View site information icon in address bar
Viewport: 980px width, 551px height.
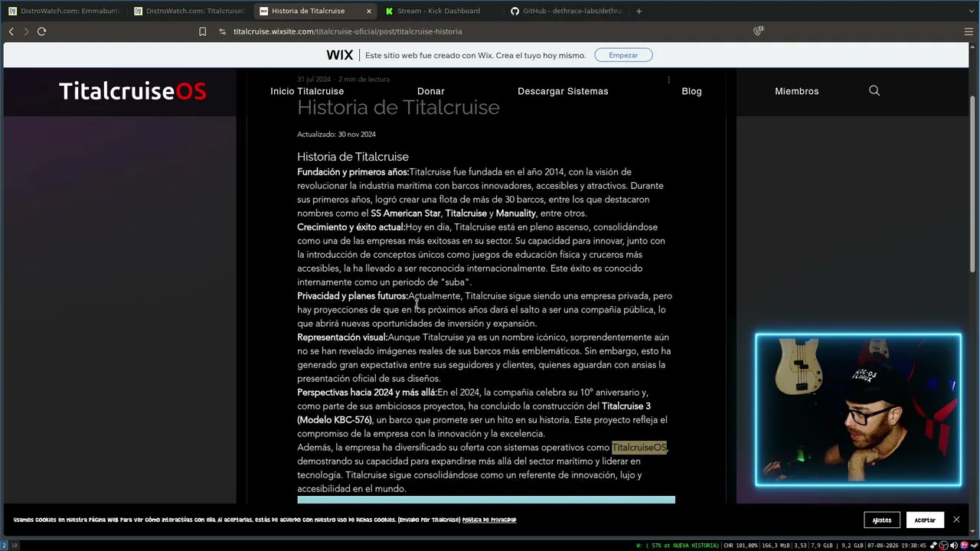coord(222,31)
